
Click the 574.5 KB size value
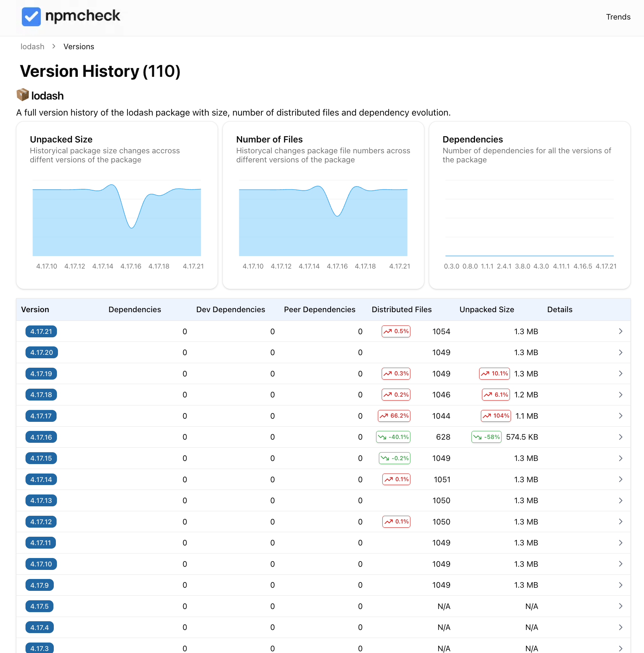(522, 437)
